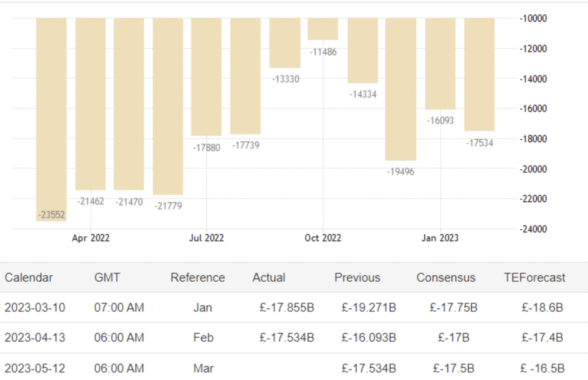This screenshot has width=588, height=380.
Task: Select the Consensus column header
Action: click(x=446, y=278)
